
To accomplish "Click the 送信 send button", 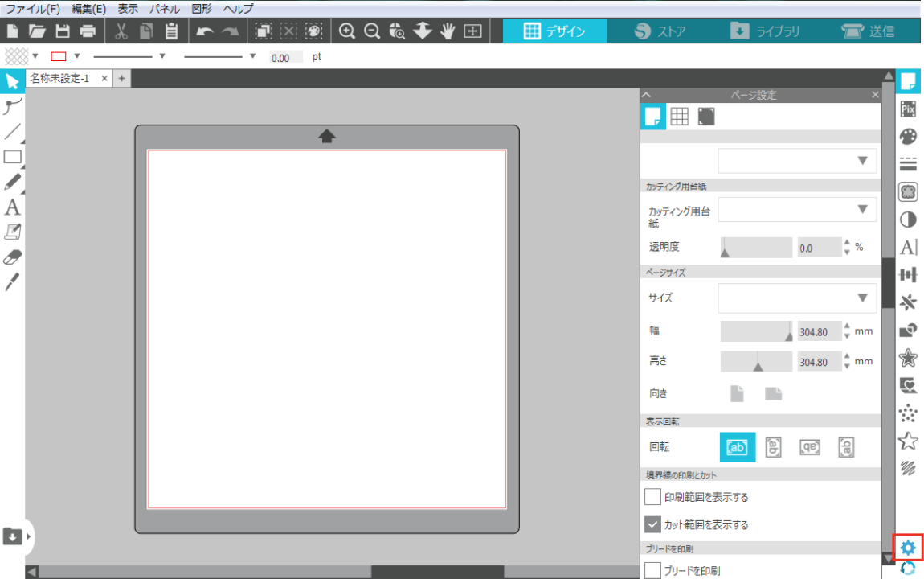I will pos(868,31).
